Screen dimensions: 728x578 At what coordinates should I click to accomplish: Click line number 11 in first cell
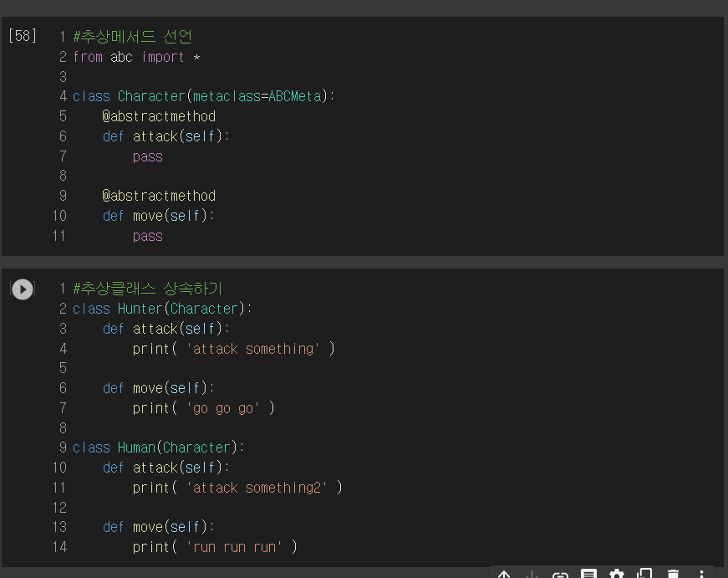[x=59, y=236]
